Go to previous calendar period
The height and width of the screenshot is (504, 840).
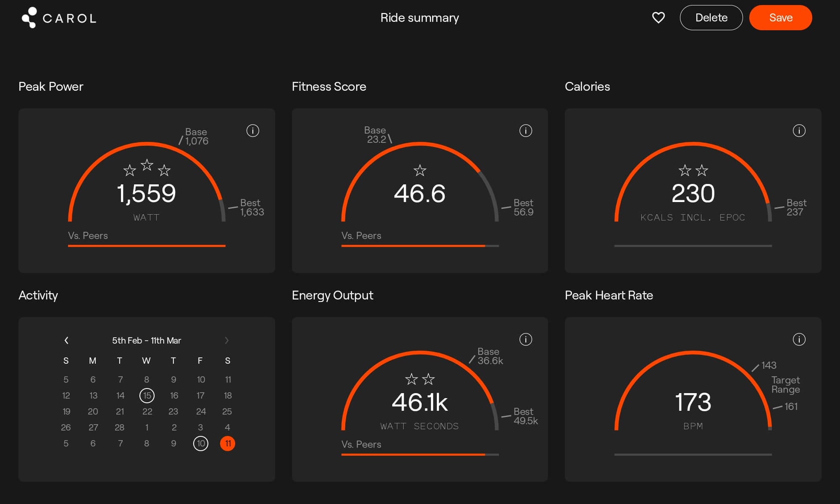pos(66,340)
